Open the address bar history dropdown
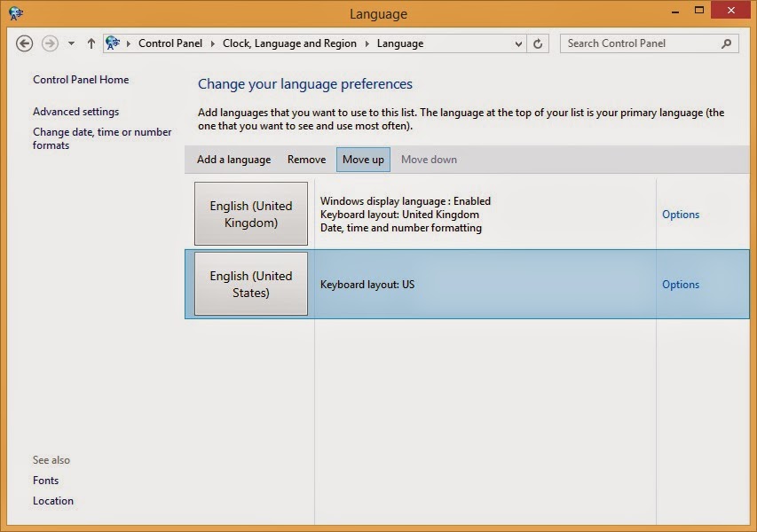This screenshot has width=757, height=532. tap(518, 44)
